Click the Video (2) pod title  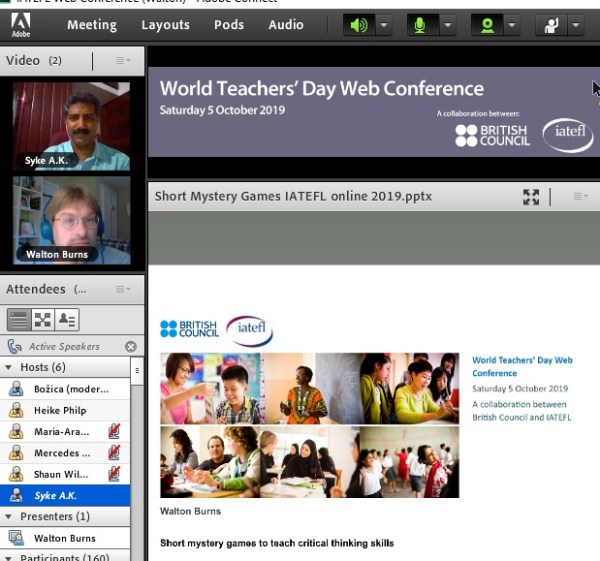(x=34, y=60)
